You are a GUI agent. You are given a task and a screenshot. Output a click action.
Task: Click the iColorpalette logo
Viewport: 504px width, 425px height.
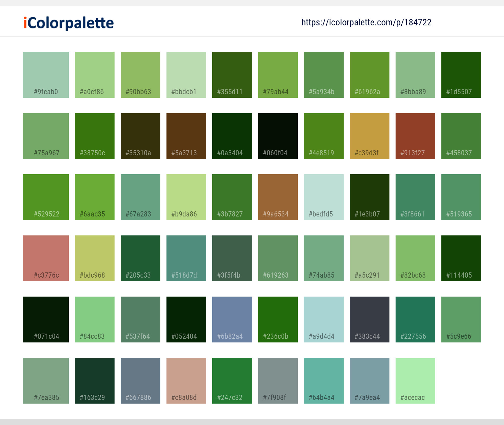(69, 23)
